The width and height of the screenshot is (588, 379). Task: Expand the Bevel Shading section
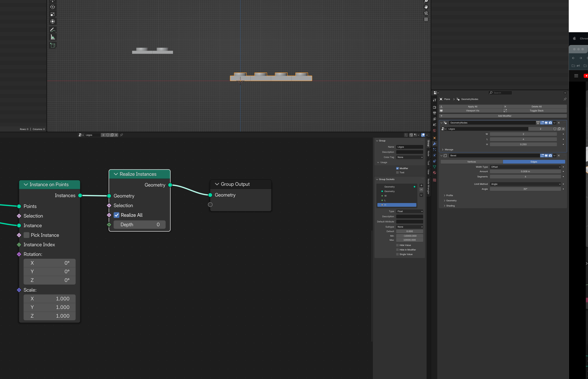point(449,206)
